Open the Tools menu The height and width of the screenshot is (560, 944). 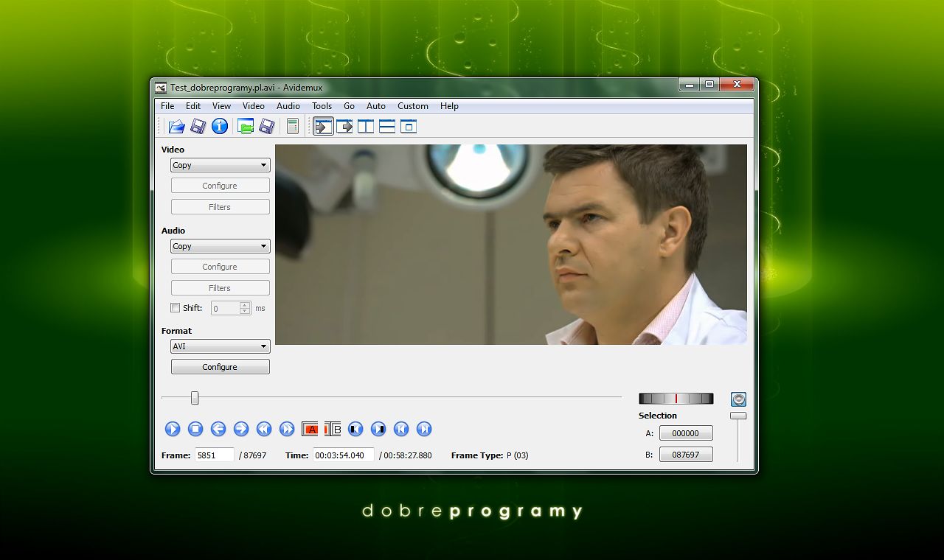pyautogui.click(x=322, y=106)
